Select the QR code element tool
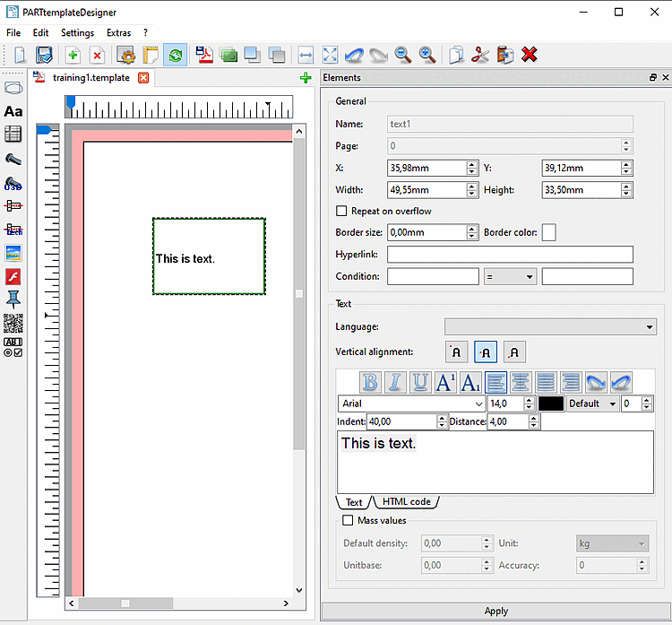672x625 pixels. coord(13,323)
